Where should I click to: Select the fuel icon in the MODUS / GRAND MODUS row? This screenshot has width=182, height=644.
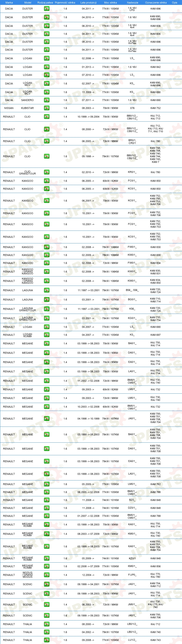tap(47, 575)
